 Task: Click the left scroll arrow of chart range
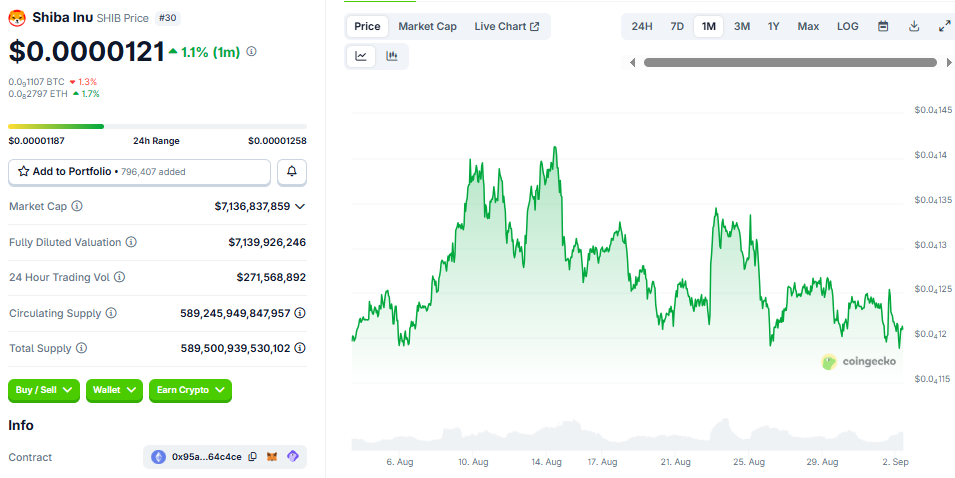click(x=632, y=62)
